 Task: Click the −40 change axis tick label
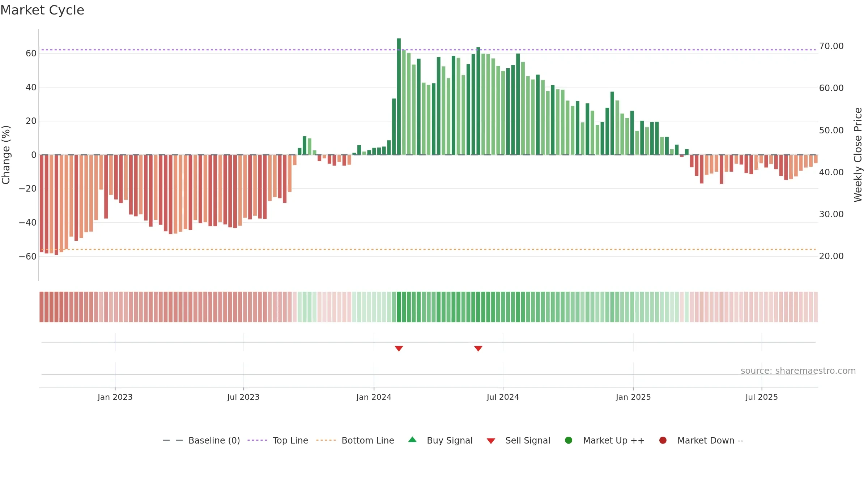[x=28, y=223]
